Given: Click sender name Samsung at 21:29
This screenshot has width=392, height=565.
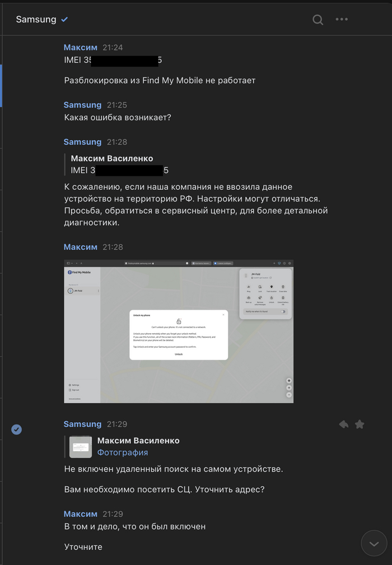Looking at the screenshot, I should 82,424.
